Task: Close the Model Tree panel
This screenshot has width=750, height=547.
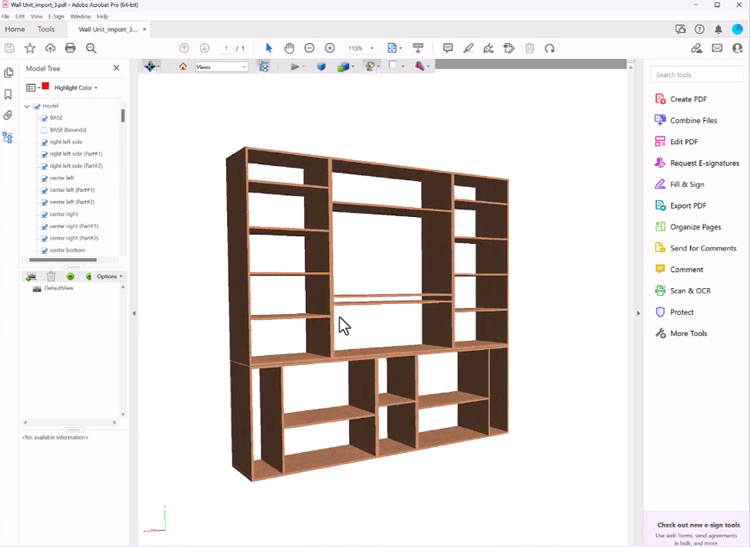Action: pyautogui.click(x=116, y=68)
